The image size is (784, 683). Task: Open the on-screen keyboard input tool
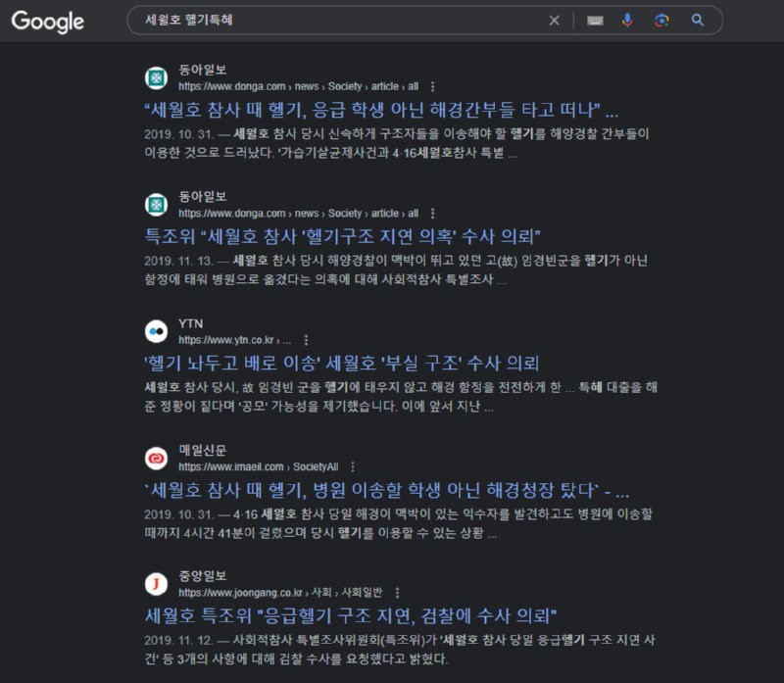pyautogui.click(x=595, y=21)
